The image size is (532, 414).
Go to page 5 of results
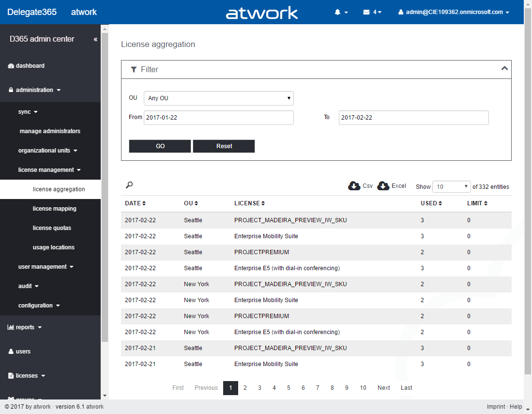[289, 388]
